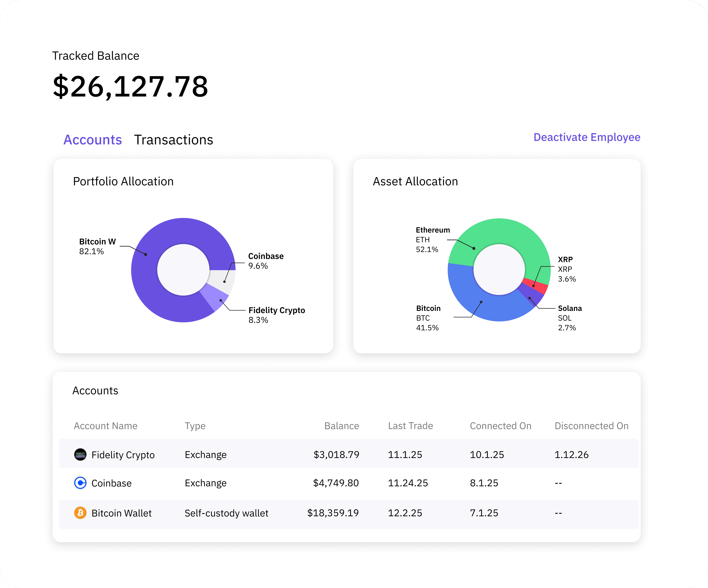Sort by the Last Trade column header
This screenshot has height=588, width=708.
(410, 426)
